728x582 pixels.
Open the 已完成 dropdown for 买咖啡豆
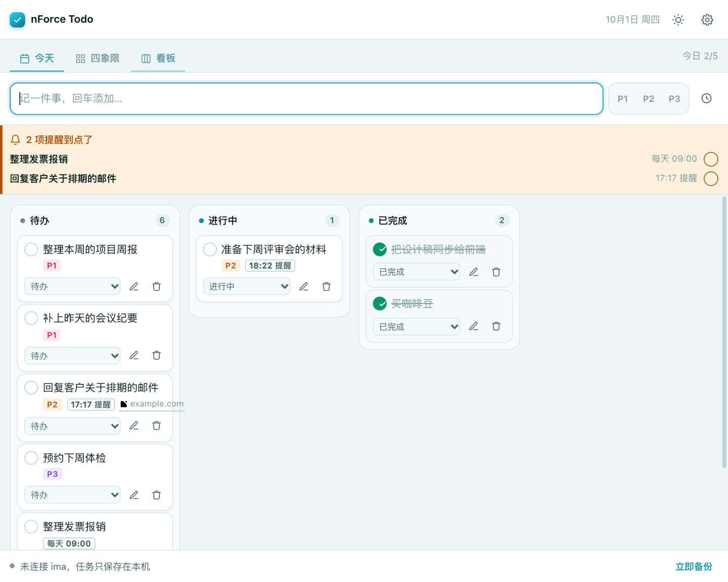tap(417, 327)
